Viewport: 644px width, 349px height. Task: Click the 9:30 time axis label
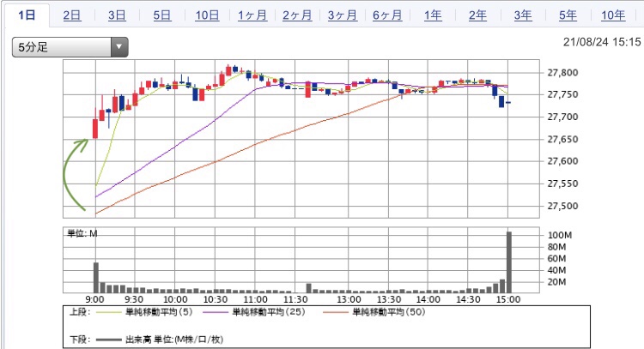(x=134, y=299)
